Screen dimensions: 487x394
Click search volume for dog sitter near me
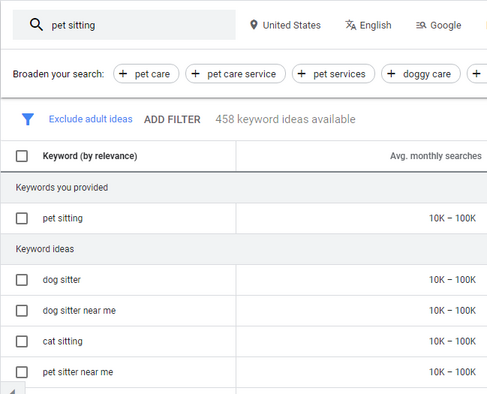point(452,311)
